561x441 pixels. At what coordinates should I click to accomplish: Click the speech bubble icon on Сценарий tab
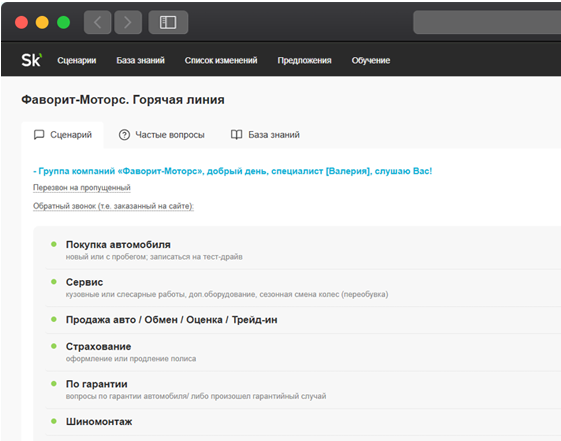pos(39,134)
